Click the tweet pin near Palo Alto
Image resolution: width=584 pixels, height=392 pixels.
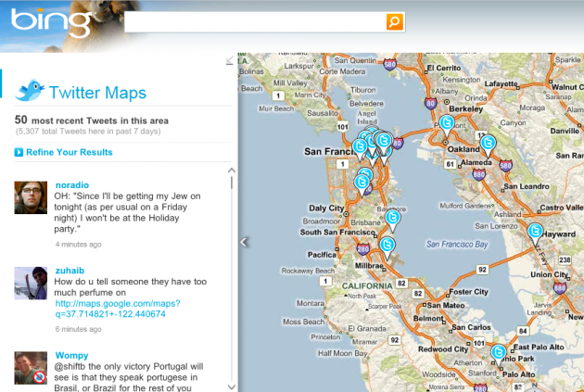500,353
